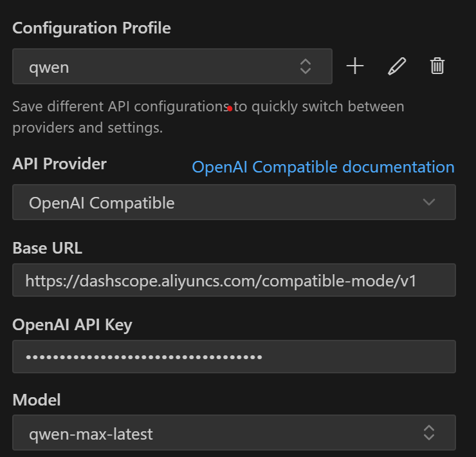Click the API Provider label
Screen dimensions: 476x457
tap(59, 163)
